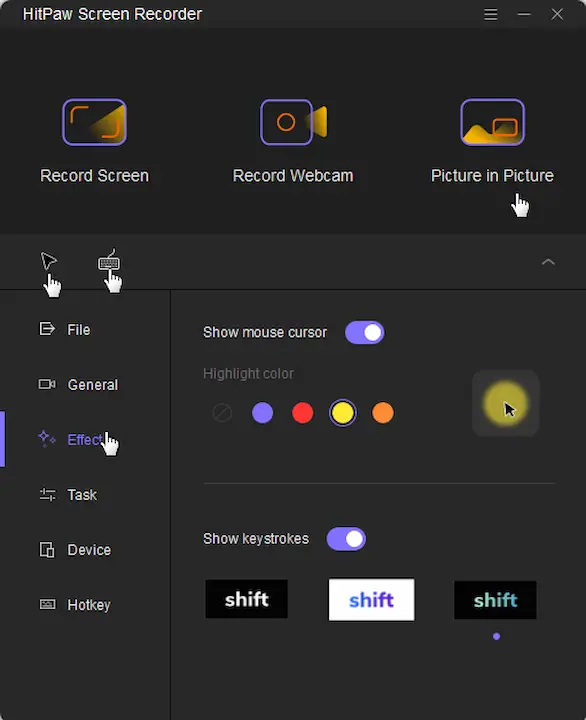Click the Picture in Picture label
The width and height of the screenshot is (586, 720).
pyautogui.click(x=492, y=176)
